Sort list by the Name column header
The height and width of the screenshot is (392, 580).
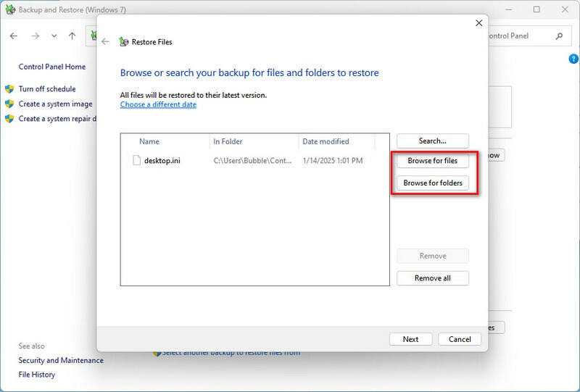[x=149, y=141]
